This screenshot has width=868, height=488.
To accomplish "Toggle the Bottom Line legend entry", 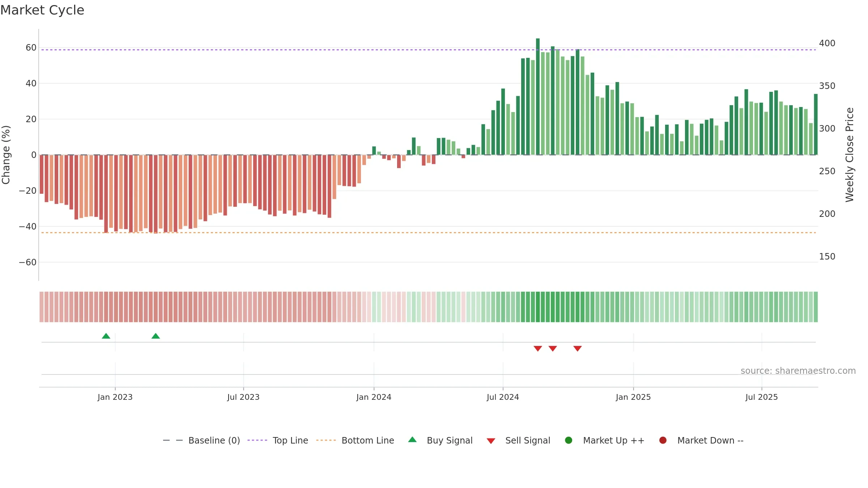I will tap(355, 440).
